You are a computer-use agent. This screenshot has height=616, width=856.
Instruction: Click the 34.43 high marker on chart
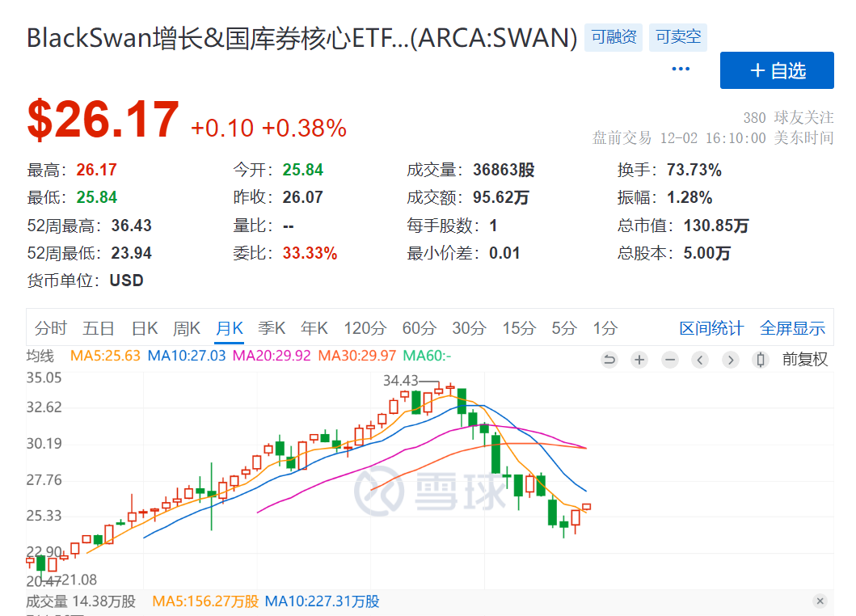pos(401,381)
